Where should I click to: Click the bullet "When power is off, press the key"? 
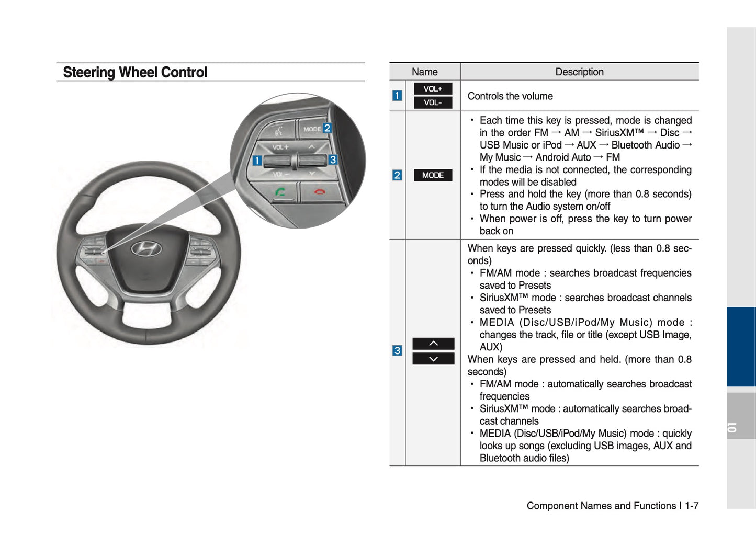(585, 225)
